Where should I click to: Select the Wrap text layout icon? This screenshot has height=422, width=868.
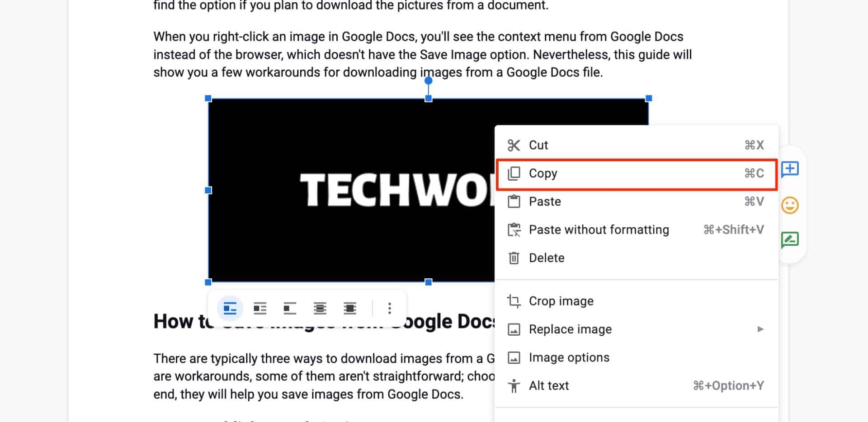pos(260,308)
